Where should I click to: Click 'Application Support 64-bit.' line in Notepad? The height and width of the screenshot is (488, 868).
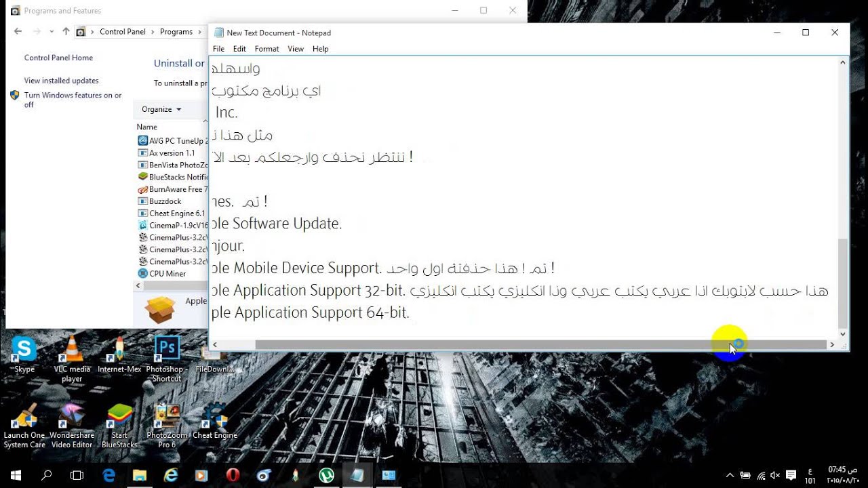(322, 313)
